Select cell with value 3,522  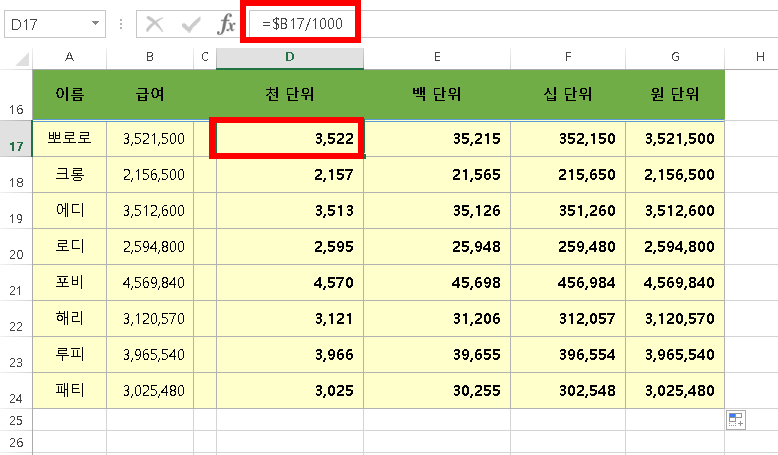click(290, 138)
